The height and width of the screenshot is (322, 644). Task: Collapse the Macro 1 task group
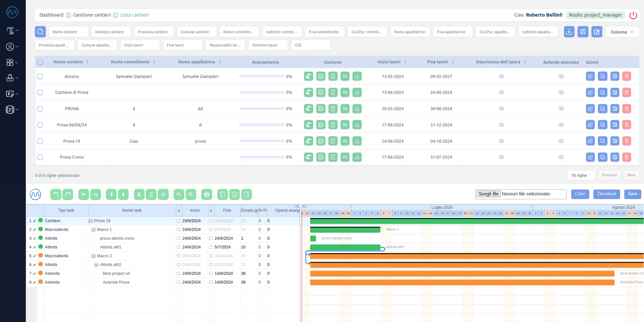point(93,230)
